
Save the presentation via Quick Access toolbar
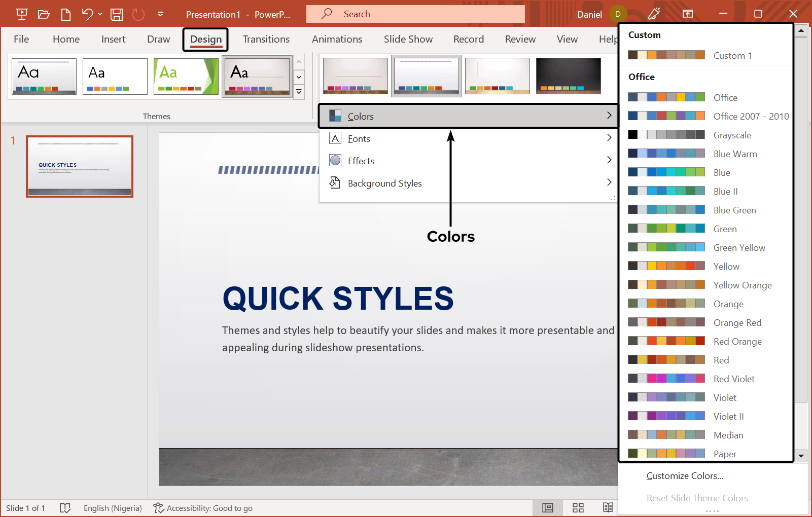click(116, 14)
